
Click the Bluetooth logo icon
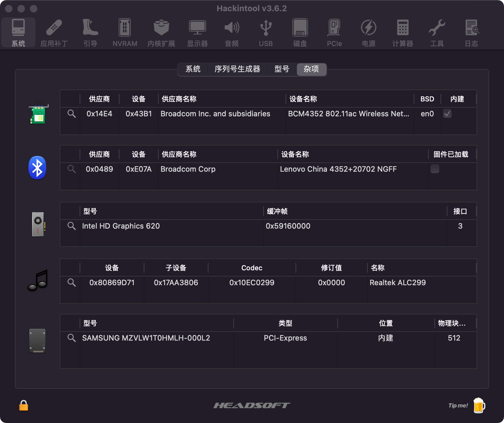(x=37, y=168)
